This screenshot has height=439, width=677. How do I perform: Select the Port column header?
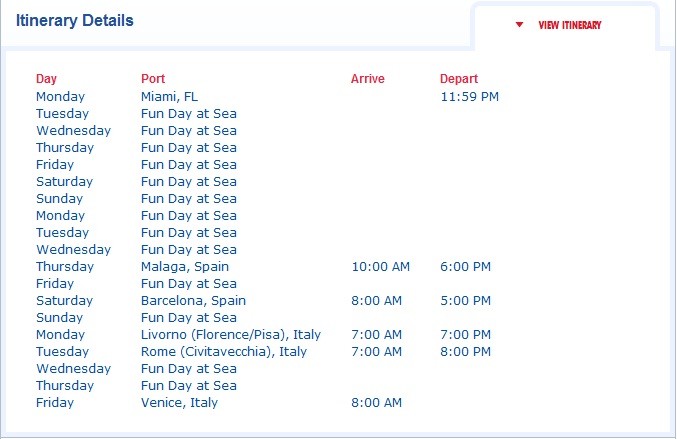[x=153, y=79]
